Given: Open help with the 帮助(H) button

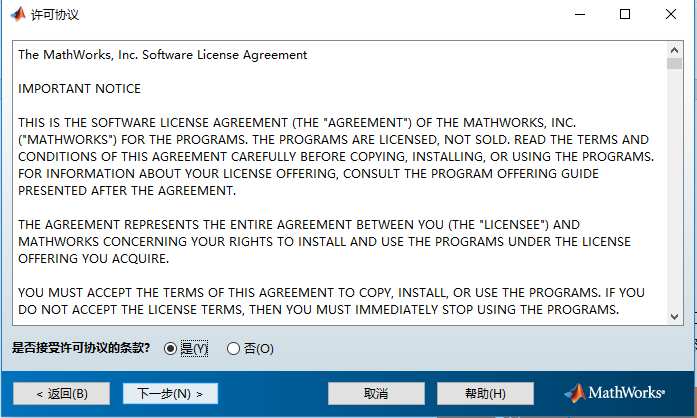Looking at the screenshot, I should (x=485, y=393).
